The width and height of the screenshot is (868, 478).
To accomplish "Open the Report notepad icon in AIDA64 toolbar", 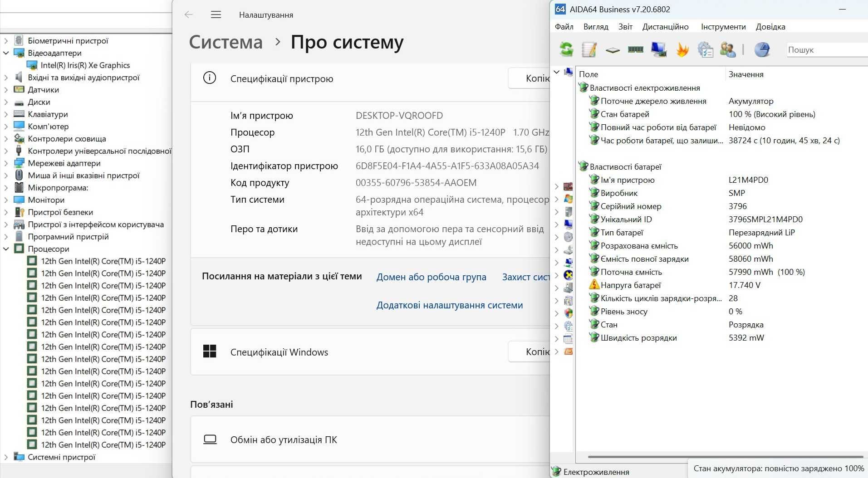I will 589,49.
